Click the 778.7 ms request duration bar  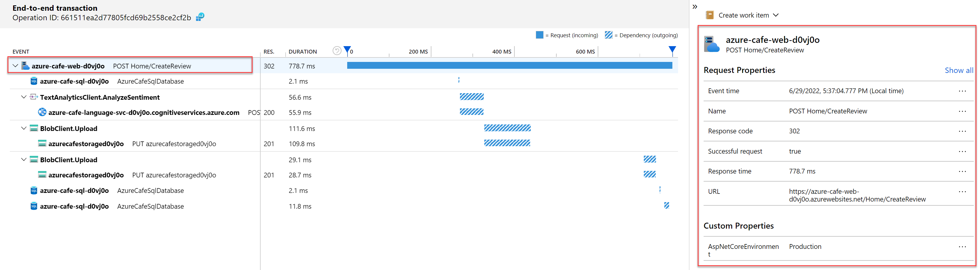509,65
